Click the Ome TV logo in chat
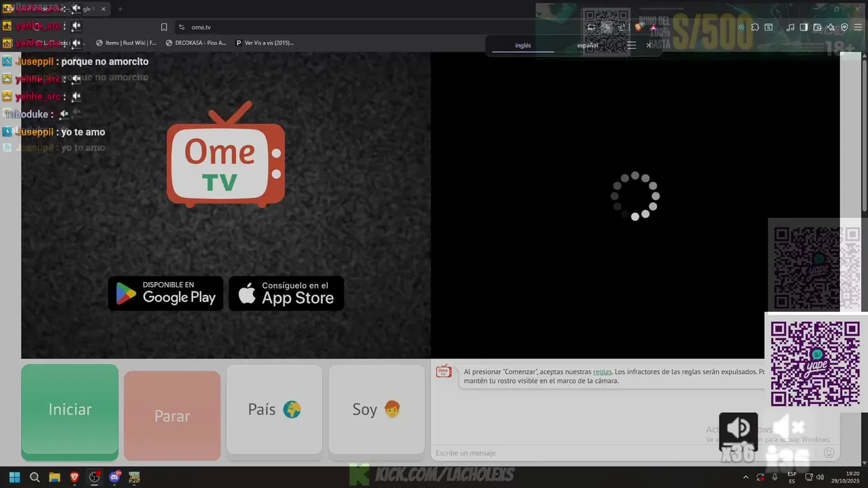The width and height of the screenshot is (868, 488). click(443, 371)
